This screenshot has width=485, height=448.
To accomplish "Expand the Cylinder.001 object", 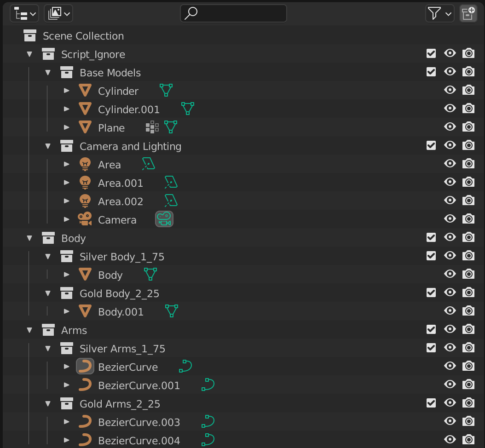I will (67, 109).
